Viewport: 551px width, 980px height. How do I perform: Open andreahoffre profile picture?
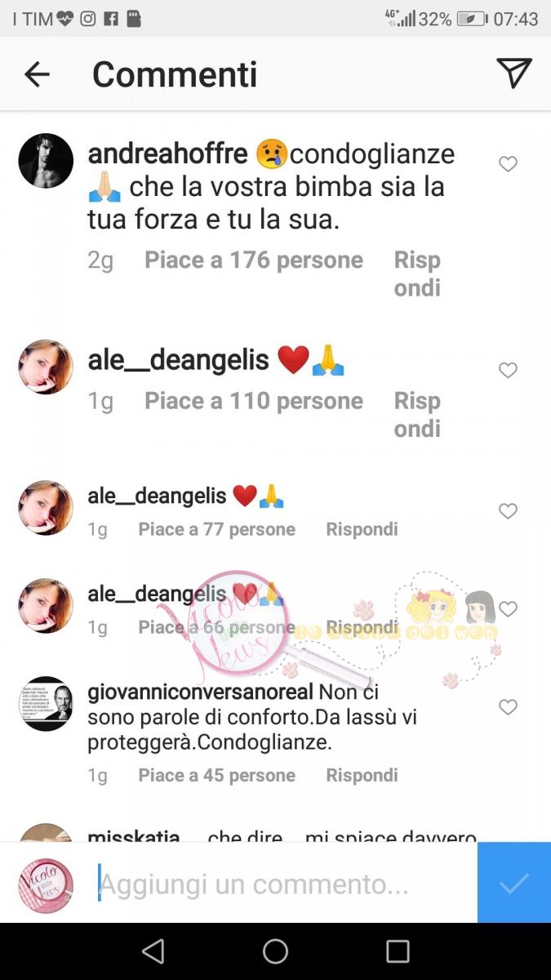tap(46, 161)
